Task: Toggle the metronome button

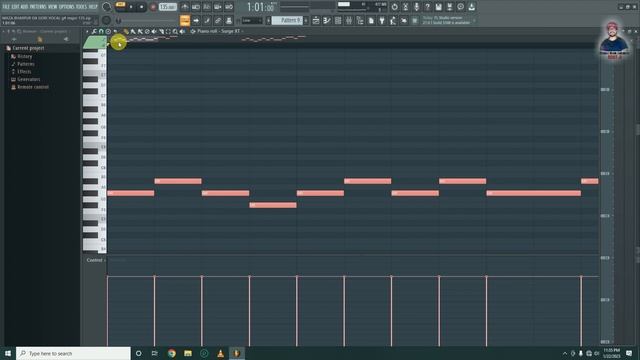Action: pos(184,7)
